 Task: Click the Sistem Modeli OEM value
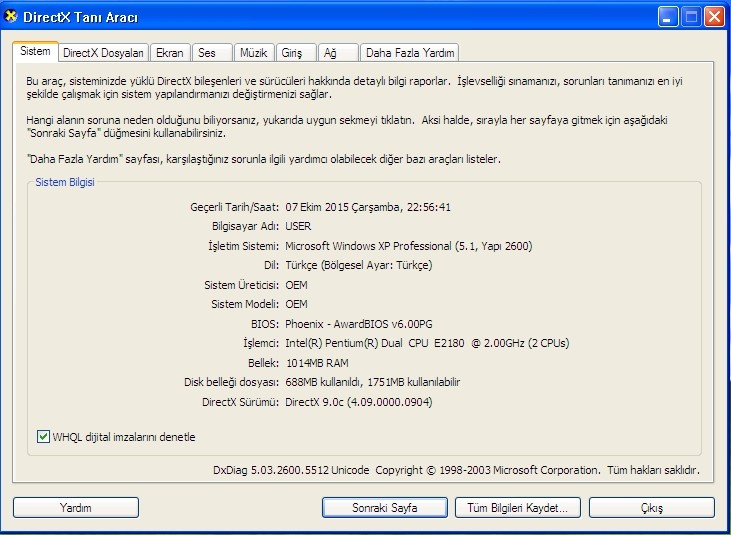tap(297, 304)
